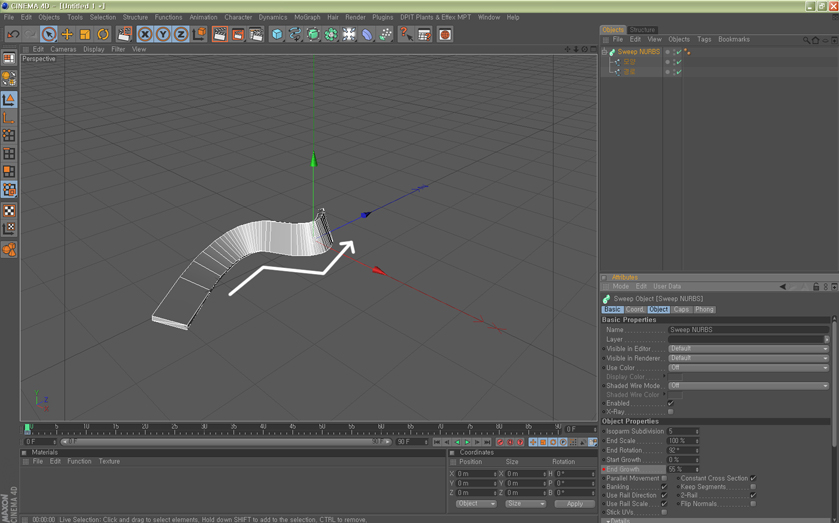Select the Move tool
The height and width of the screenshot is (523, 839).
[67, 34]
